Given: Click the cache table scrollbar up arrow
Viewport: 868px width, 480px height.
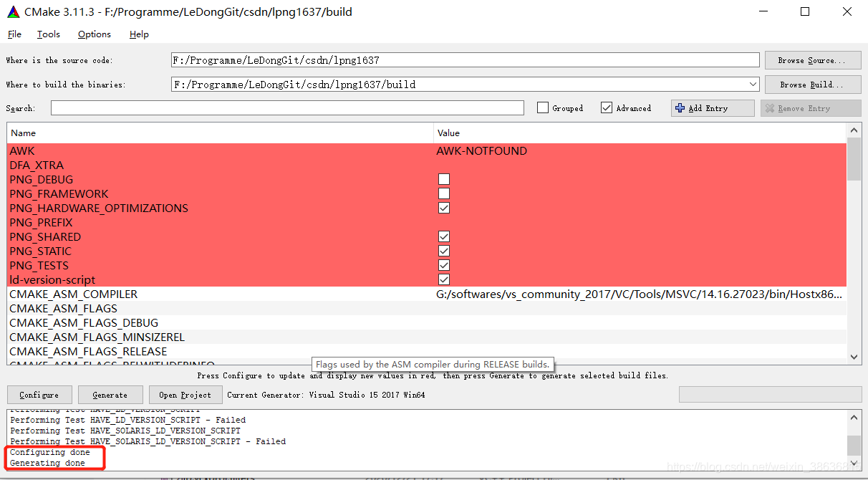Looking at the screenshot, I should (x=854, y=130).
